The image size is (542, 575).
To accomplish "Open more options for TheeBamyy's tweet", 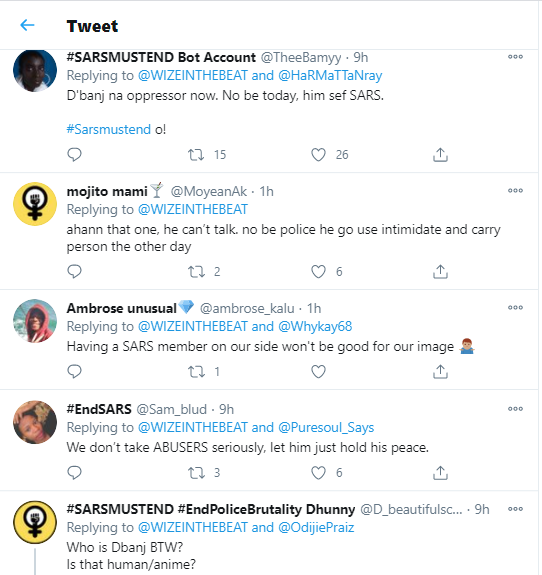I will (x=515, y=56).
